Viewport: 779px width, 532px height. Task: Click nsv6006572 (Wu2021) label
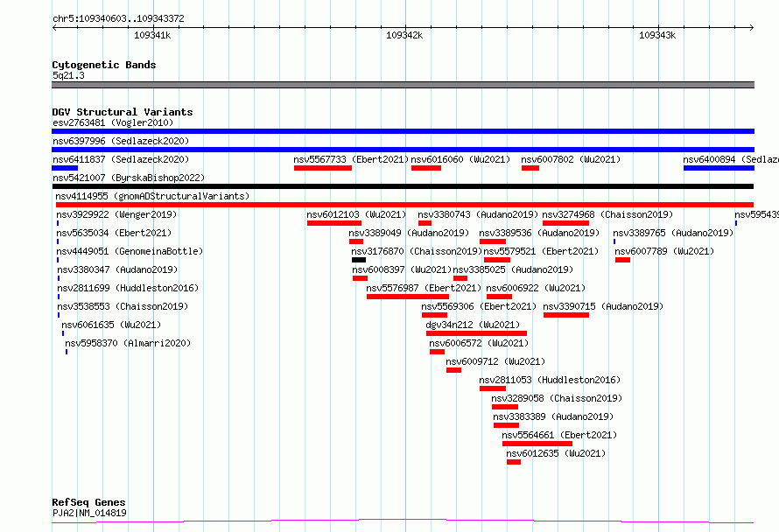point(479,343)
